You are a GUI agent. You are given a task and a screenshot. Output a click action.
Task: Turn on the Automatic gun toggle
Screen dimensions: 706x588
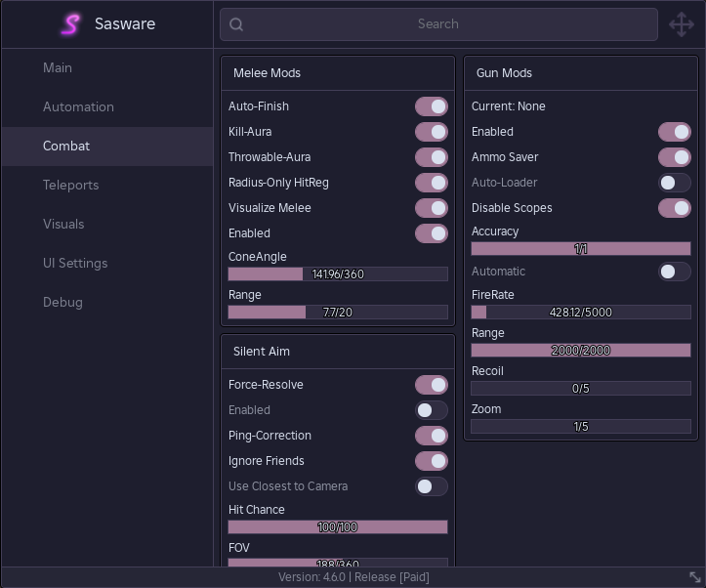click(x=674, y=272)
